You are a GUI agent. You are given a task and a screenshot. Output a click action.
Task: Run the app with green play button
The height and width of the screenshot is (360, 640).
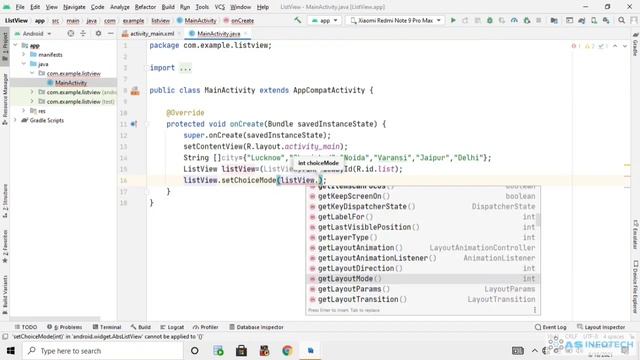click(453, 20)
